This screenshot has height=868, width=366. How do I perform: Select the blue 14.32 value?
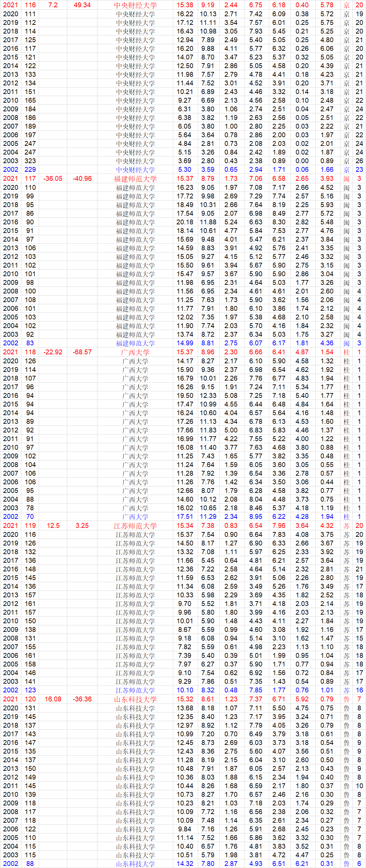[185, 864]
